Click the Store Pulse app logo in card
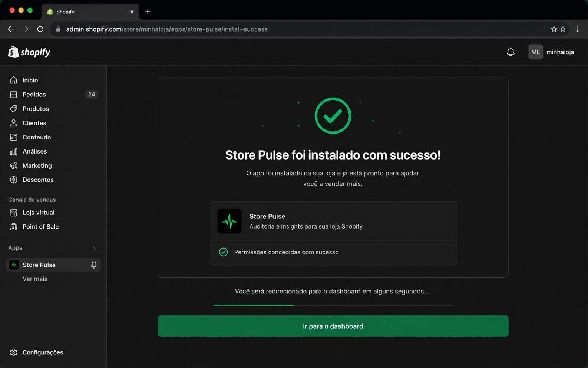This screenshot has height=368, width=588. [x=229, y=221]
